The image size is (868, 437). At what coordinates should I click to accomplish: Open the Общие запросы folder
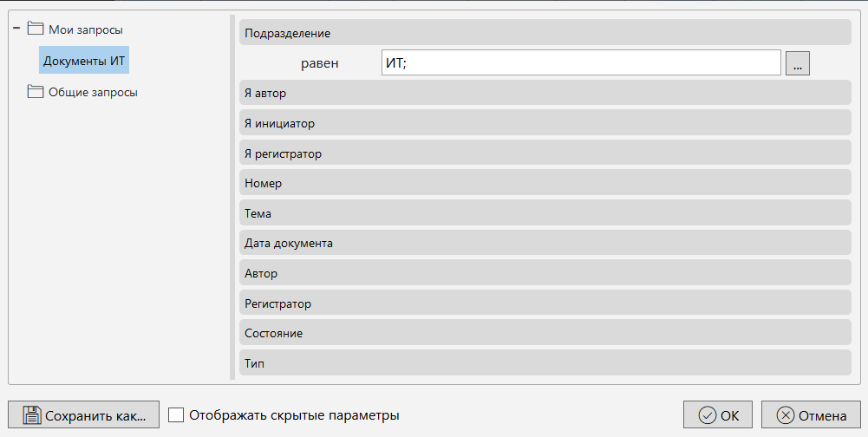pos(93,92)
